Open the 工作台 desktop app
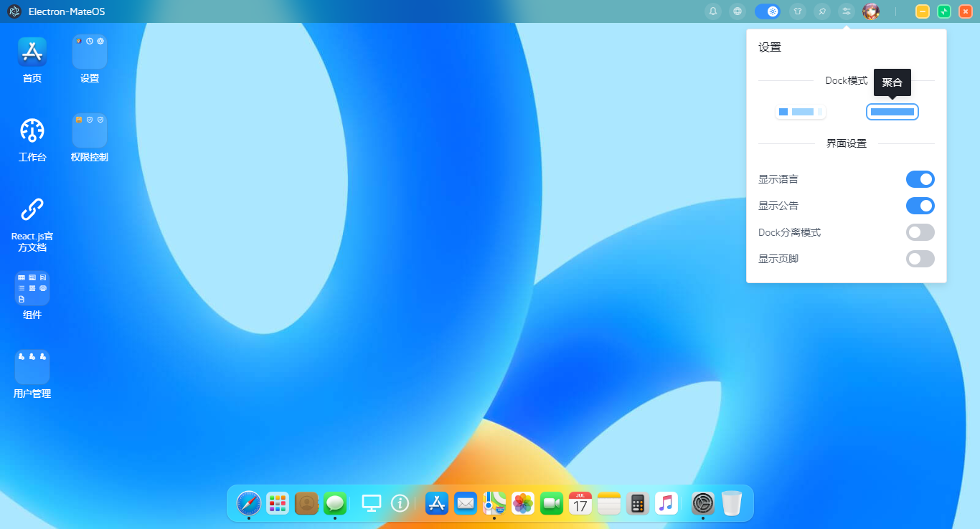980x529 pixels. pos(32,136)
